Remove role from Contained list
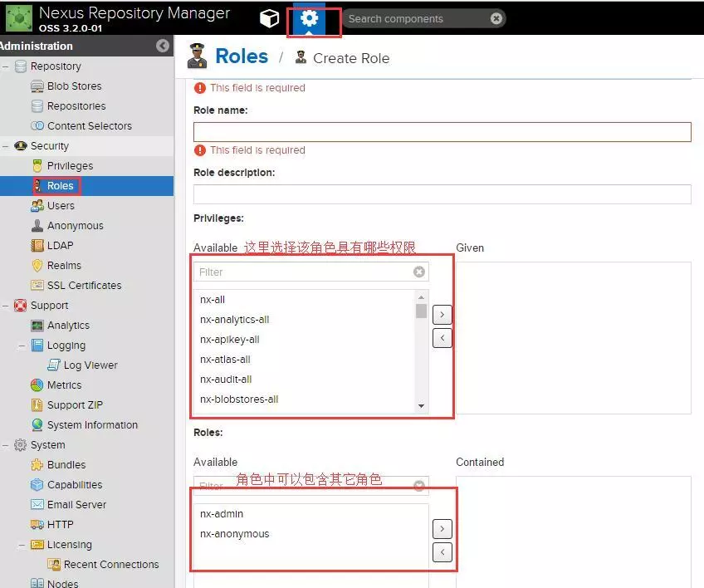The width and height of the screenshot is (704, 588). 442,552
